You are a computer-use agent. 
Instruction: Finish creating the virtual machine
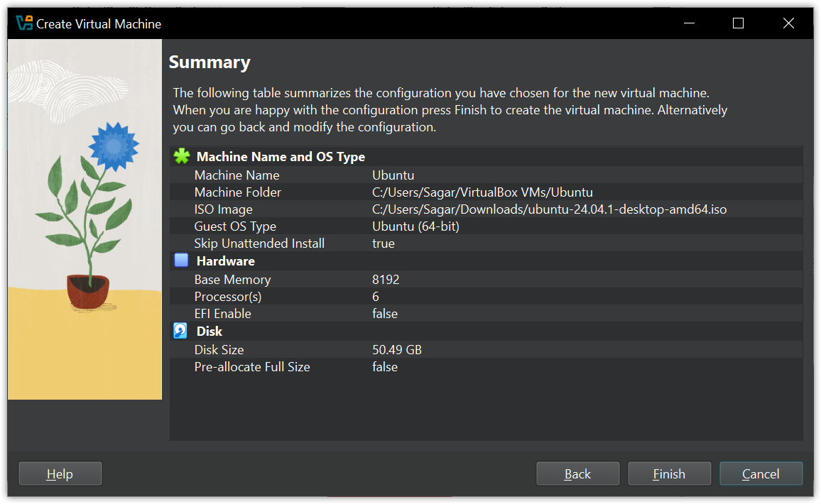(x=669, y=473)
